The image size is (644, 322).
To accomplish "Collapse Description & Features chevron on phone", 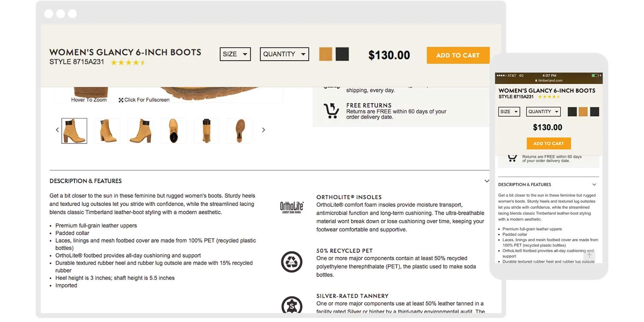I will tap(594, 185).
